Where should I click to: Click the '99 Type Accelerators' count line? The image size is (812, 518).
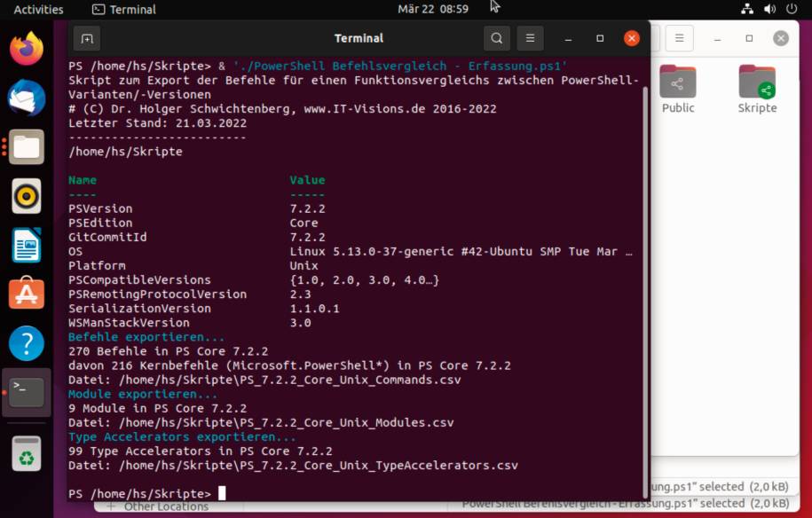[x=201, y=451]
